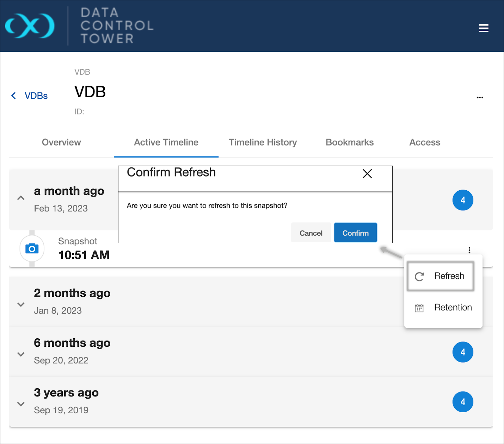
Task: Collapse the a month ago timeline section
Action: point(20,198)
